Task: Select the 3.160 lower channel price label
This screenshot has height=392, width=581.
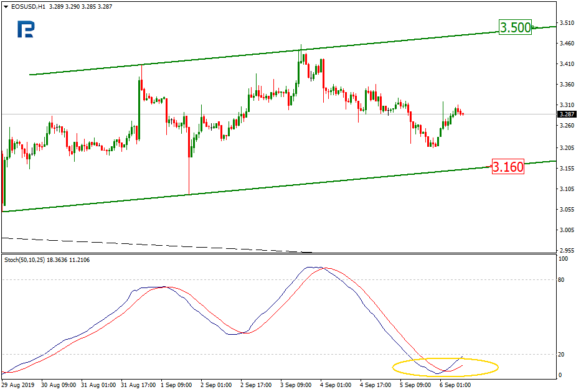Action: [x=508, y=167]
